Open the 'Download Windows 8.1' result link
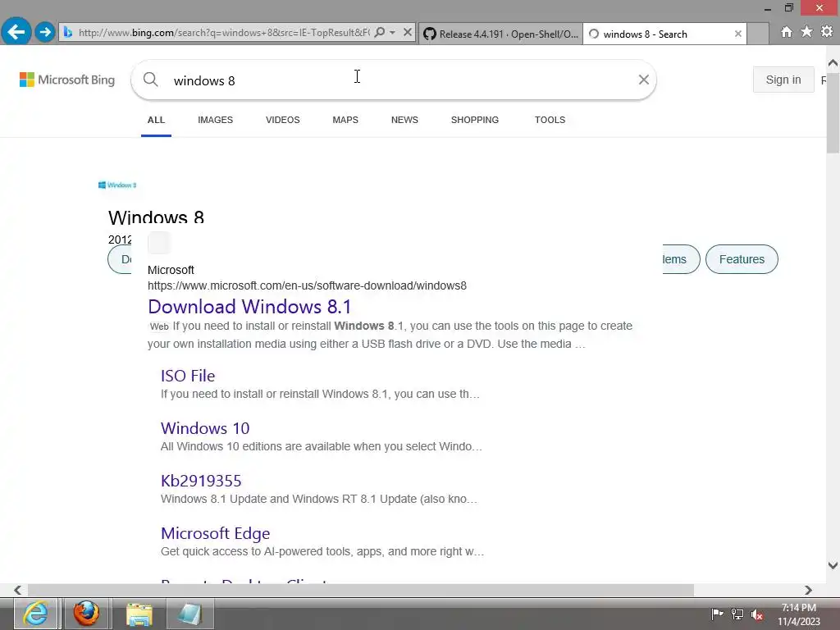 pyautogui.click(x=249, y=307)
